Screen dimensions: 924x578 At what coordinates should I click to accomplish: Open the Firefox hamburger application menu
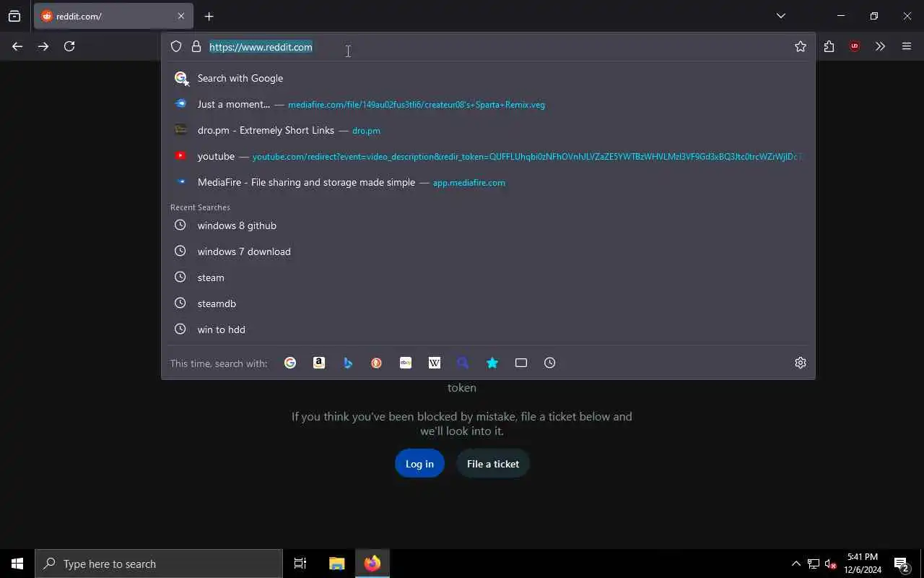pyautogui.click(x=907, y=46)
